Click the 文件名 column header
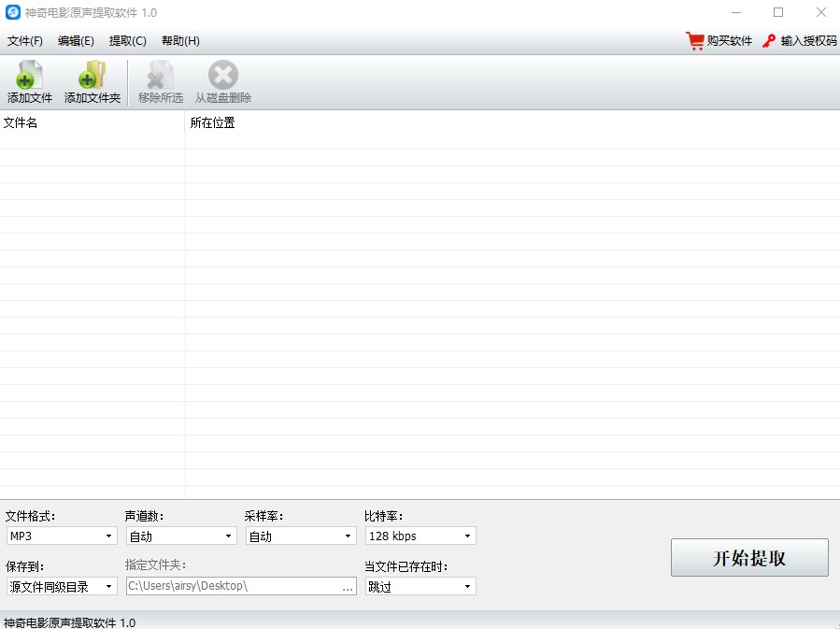Screen dimensions: 840x629 [x=21, y=122]
